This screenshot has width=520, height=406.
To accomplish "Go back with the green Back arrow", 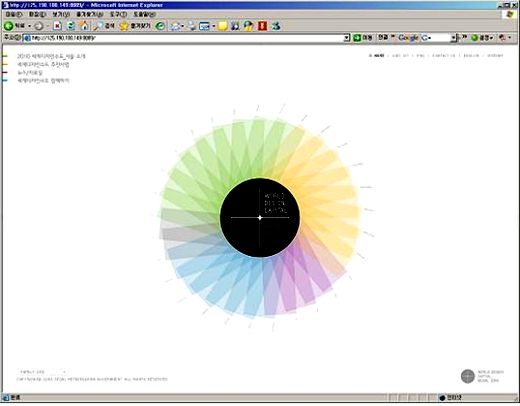I will pos(14,26).
